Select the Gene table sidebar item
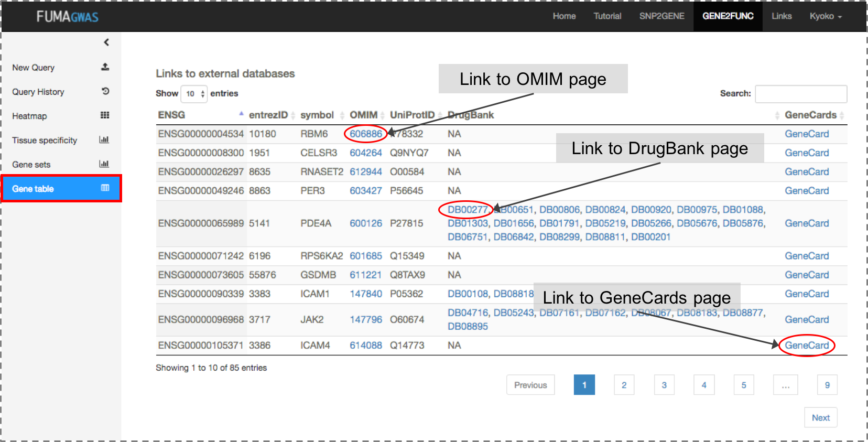The image size is (868, 442). pyautogui.click(x=61, y=188)
